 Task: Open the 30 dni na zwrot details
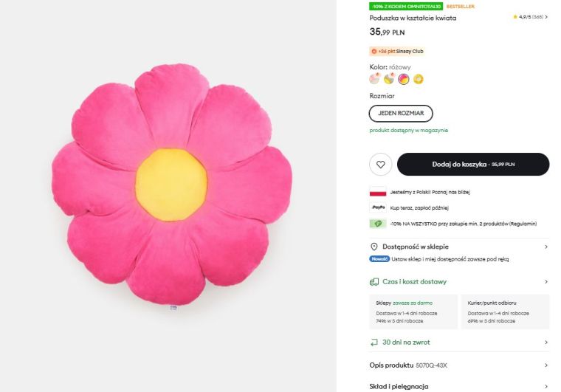(545, 343)
